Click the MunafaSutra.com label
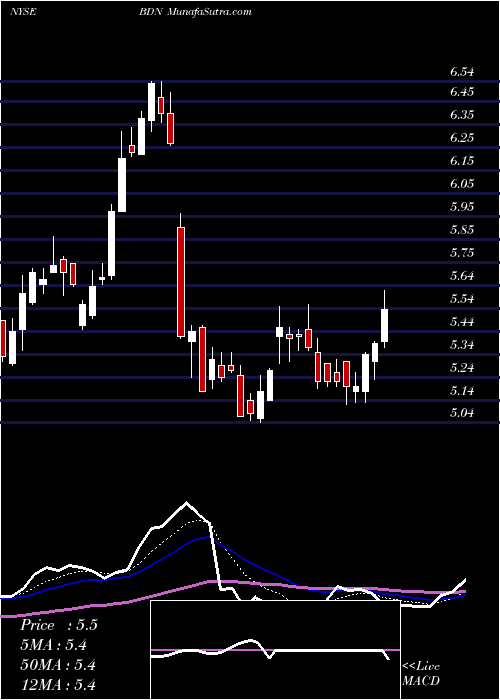 tap(210, 12)
